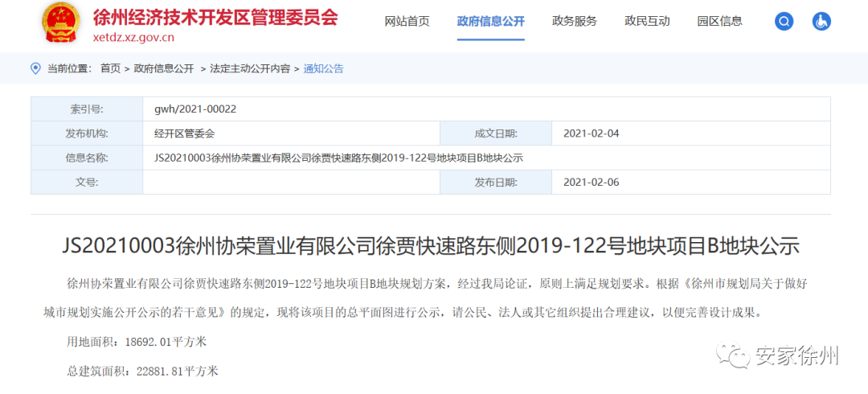The width and height of the screenshot is (868, 394).
Task: Click the date 2021-02-06
Action: [x=592, y=182]
